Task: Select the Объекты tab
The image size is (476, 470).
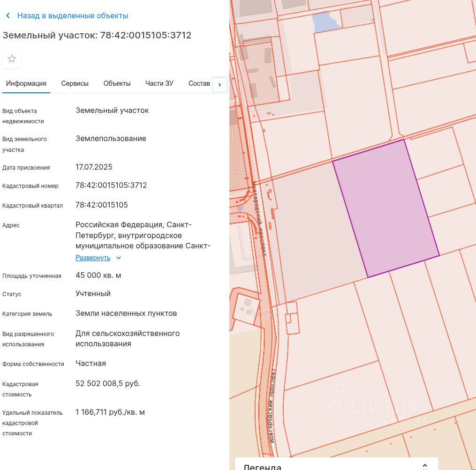Action: point(117,83)
